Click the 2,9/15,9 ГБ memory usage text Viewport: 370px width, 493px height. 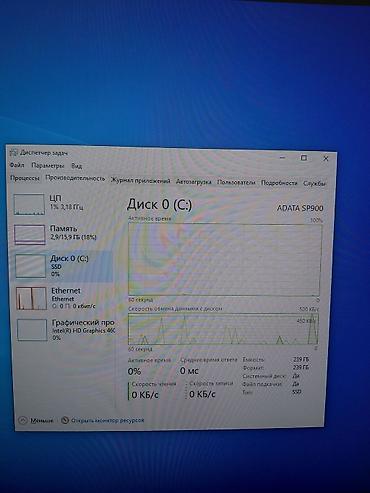tap(74, 237)
